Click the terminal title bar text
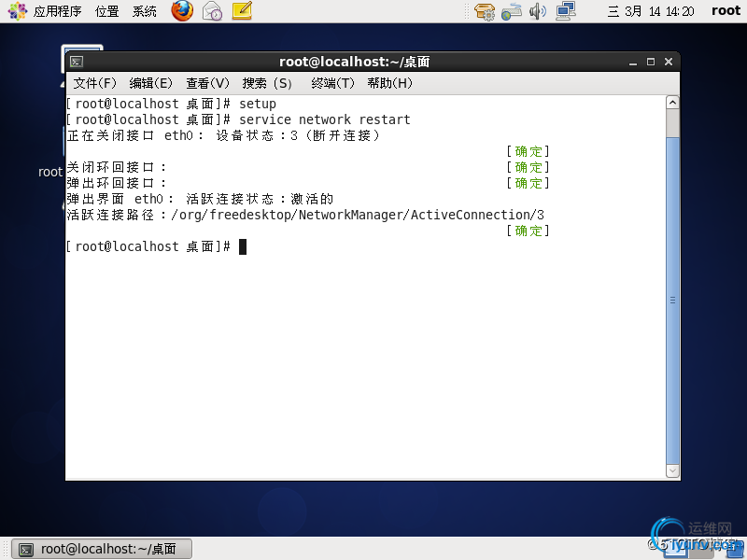Screen dimensions: 747x560 pos(355,62)
